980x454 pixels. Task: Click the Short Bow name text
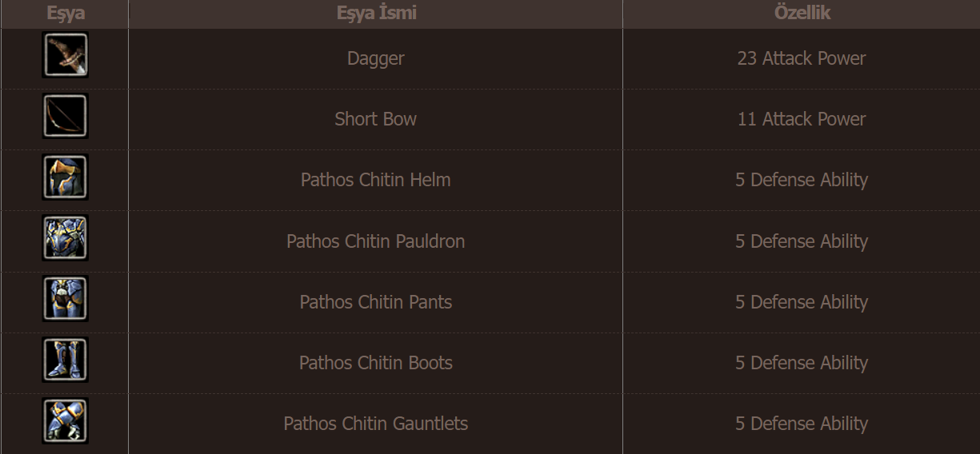pyautogui.click(x=375, y=119)
